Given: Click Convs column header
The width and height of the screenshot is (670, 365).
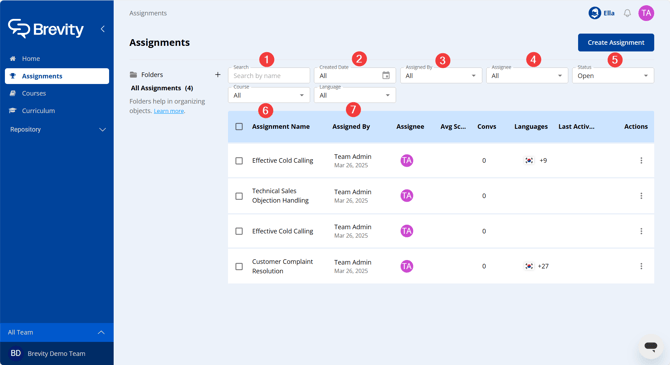Looking at the screenshot, I should tap(487, 127).
